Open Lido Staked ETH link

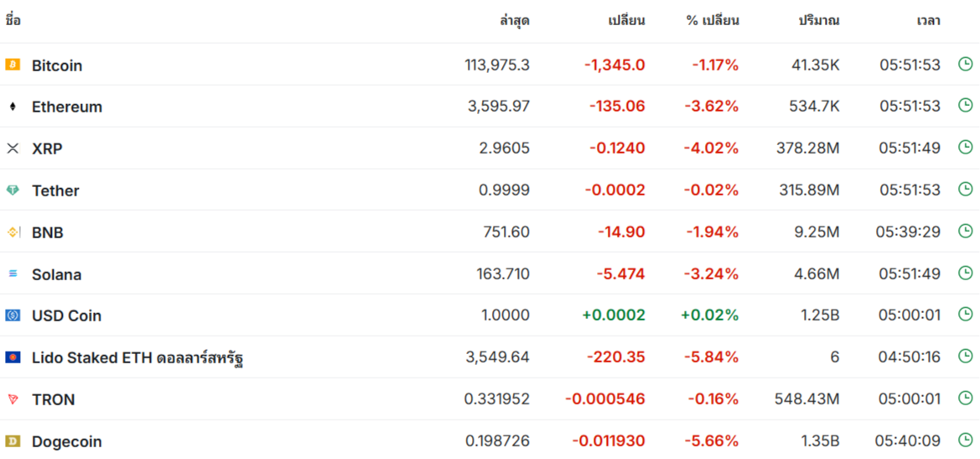click(137, 358)
